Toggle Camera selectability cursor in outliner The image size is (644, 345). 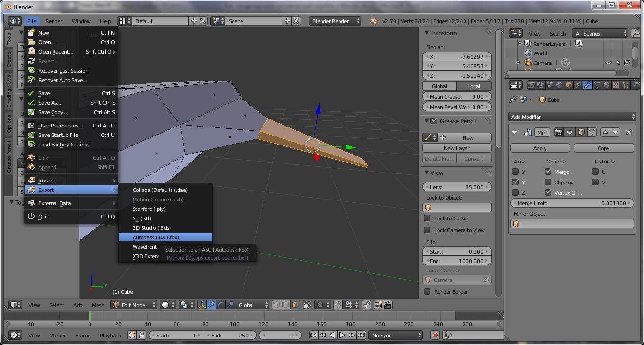[x=618, y=63]
